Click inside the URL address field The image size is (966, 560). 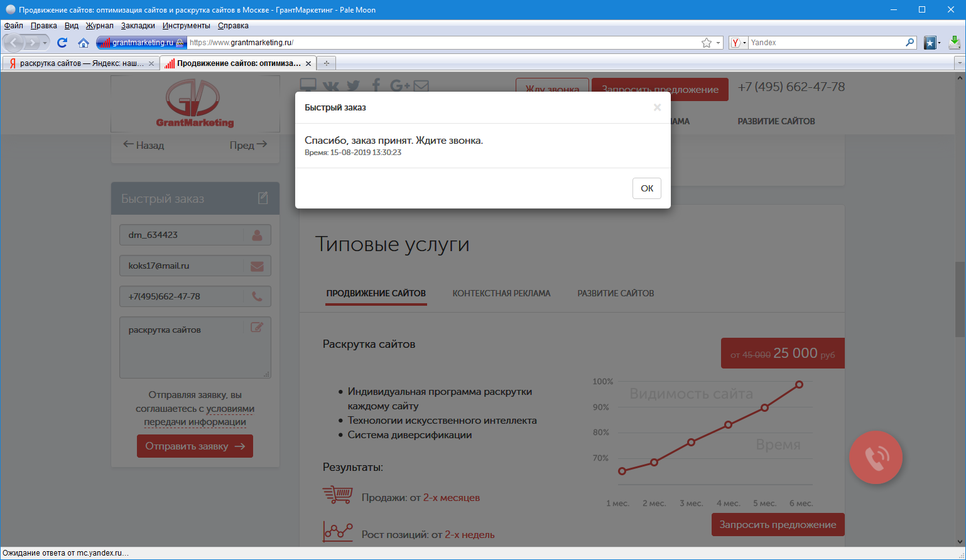click(443, 43)
